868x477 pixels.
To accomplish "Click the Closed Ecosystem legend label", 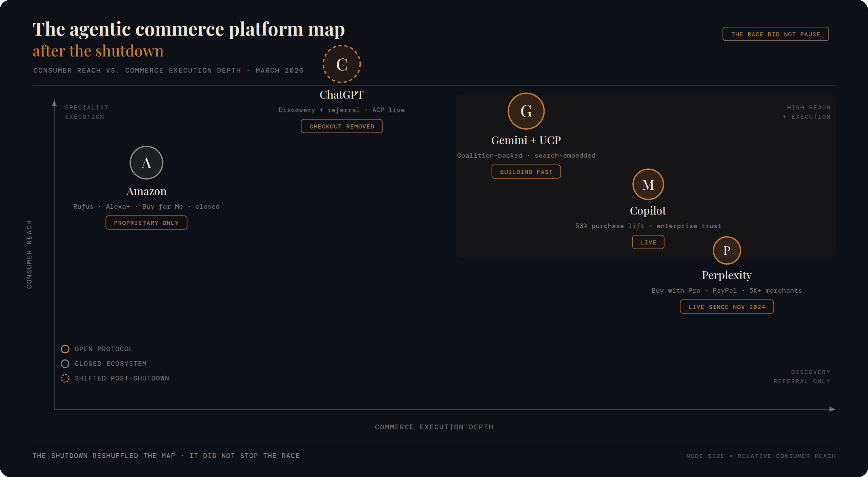I will [111, 364].
